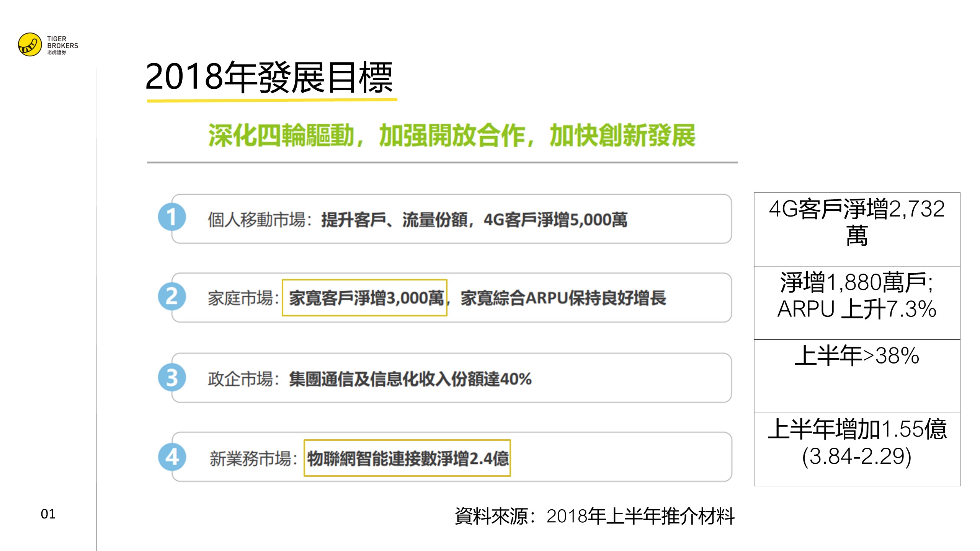Screen dimensions: 980x551
Task: Select the 個人移動市場 goal box
Action: [x=452, y=220]
